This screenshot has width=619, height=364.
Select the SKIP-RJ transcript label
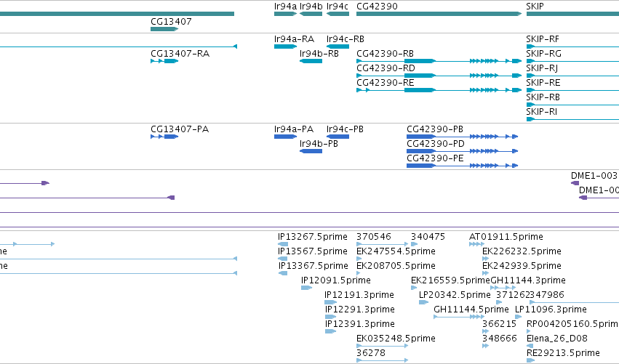coord(542,68)
